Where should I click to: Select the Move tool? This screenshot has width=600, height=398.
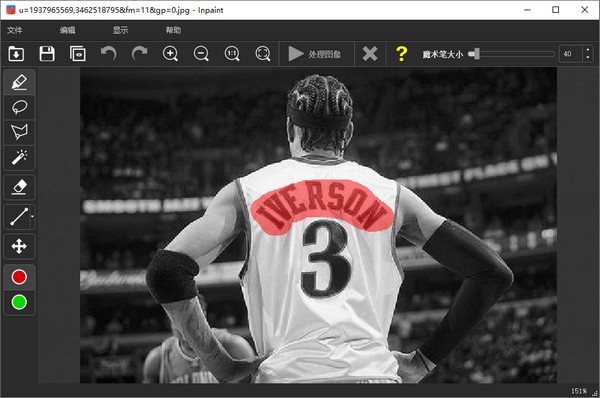click(19, 246)
